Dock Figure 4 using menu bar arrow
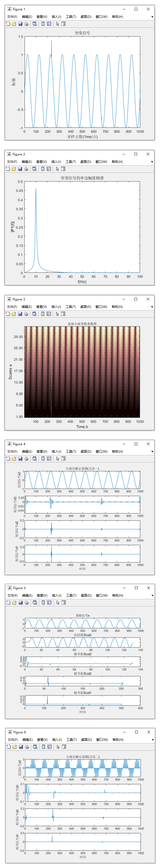The height and width of the screenshot is (868, 160). 152,452
